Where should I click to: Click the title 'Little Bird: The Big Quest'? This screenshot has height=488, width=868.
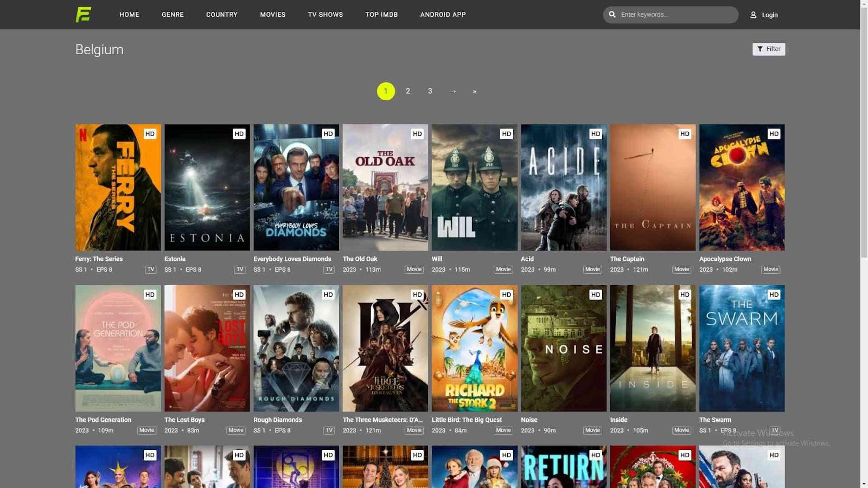[x=467, y=420]
